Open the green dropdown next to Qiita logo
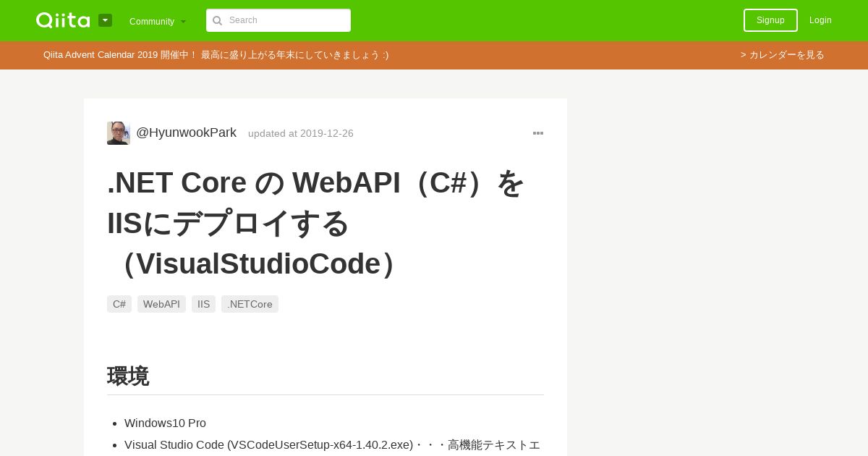Screen dimensions: 868x456 pos(105,20)
